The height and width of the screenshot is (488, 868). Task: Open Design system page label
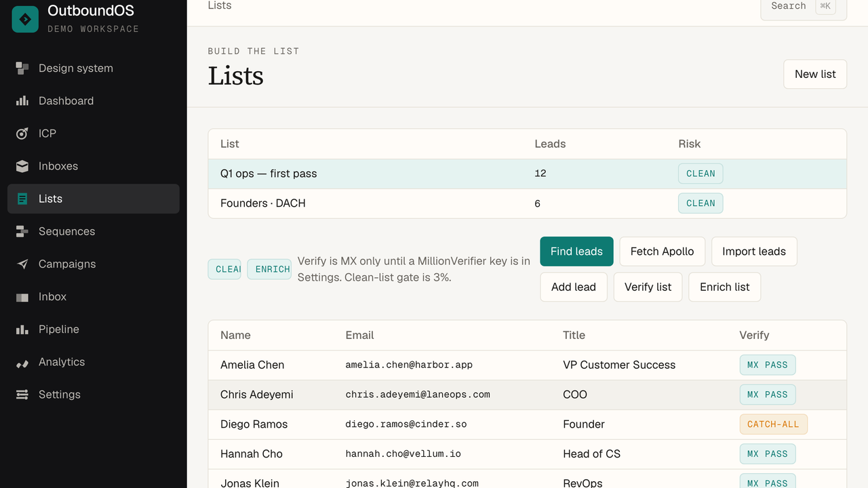76,68
